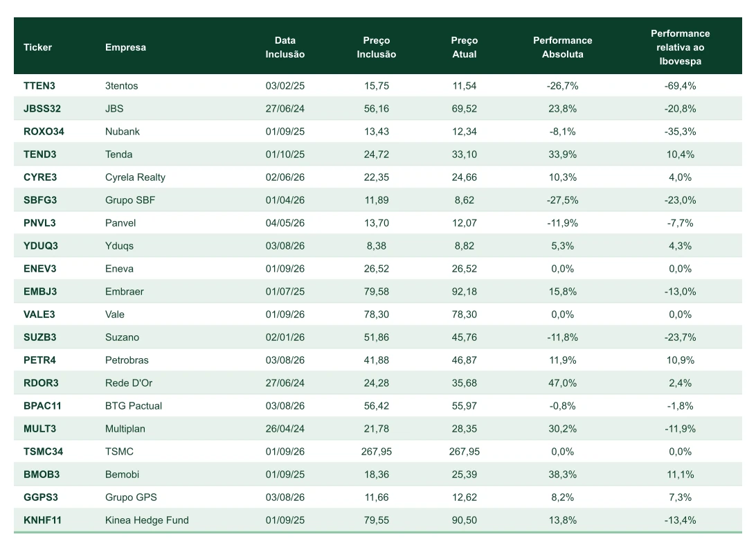Select the Nubank company name
Image resolution: width=756 pixels, height=548 pixels.
click(123, 132)
